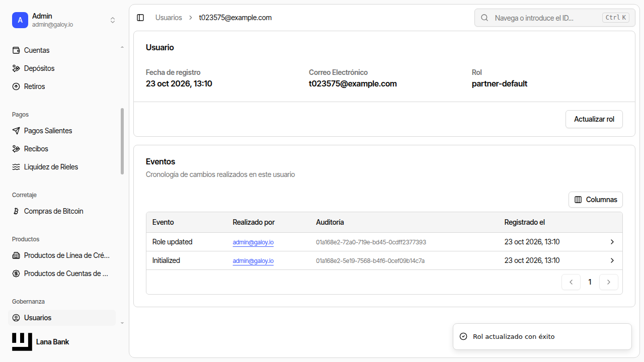
Task: Click the Actualizar rol button
Action: pyautogui.click(x=594, y=119)
